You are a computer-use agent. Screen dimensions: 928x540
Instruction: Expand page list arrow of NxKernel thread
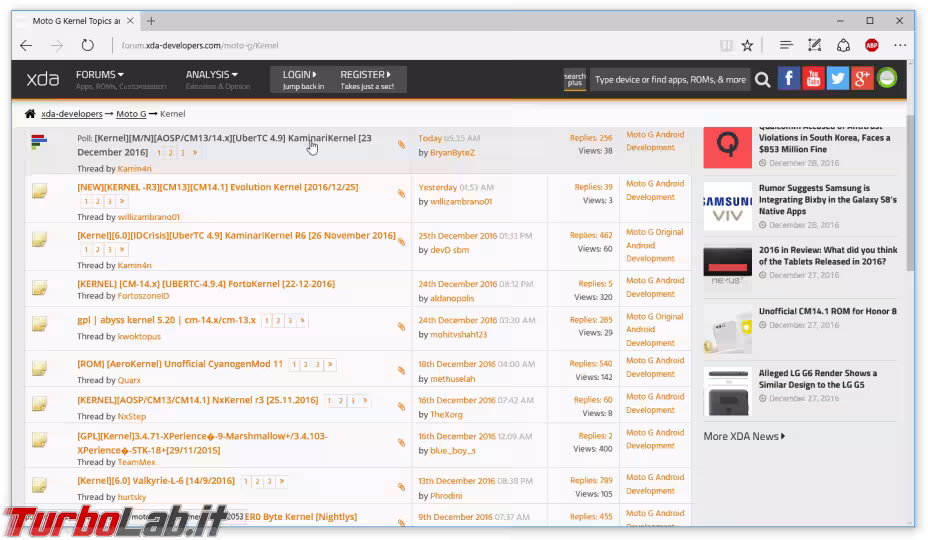coord(365,401)
